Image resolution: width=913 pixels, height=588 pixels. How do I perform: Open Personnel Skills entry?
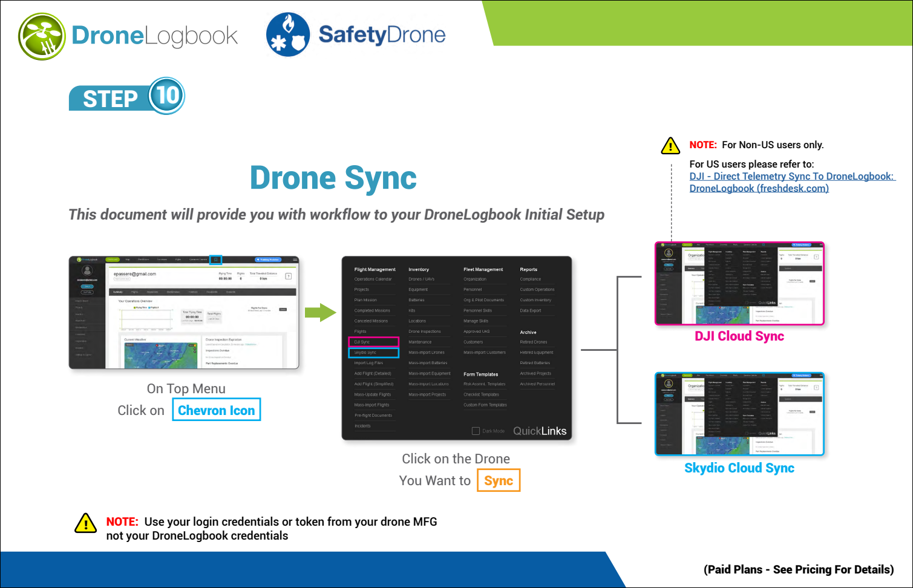(478, 310)
